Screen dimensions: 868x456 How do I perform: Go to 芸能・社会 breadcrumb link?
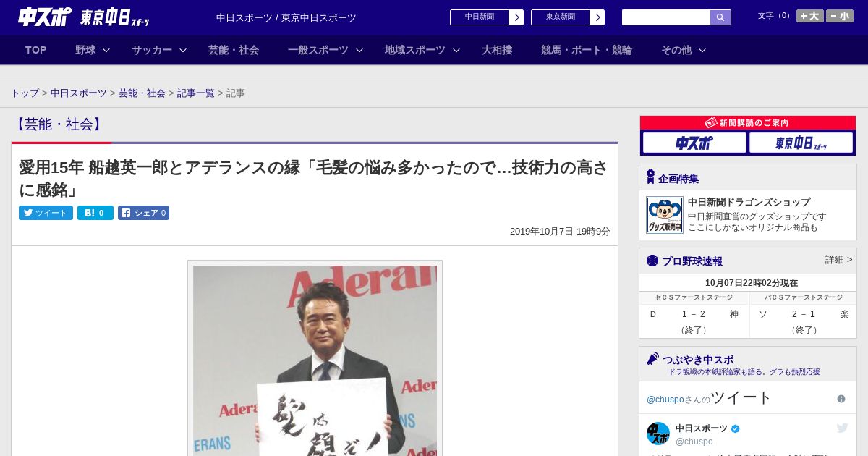pos(142,93)
